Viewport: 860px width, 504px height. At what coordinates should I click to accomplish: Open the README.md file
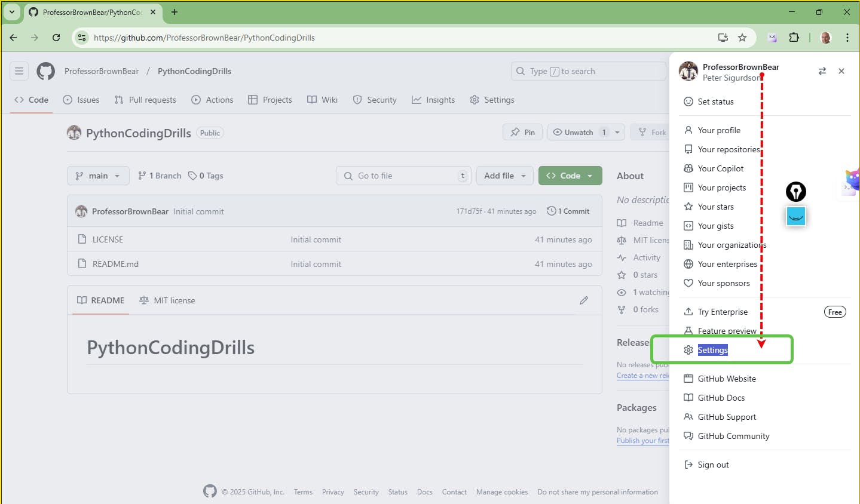[x=115, y=264]
